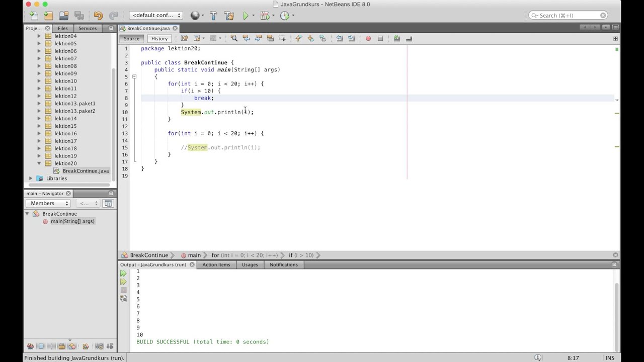Collapse the BreakContinue class in Navigator
Viewport: 644px width, 362px height.
click(27, 214)
